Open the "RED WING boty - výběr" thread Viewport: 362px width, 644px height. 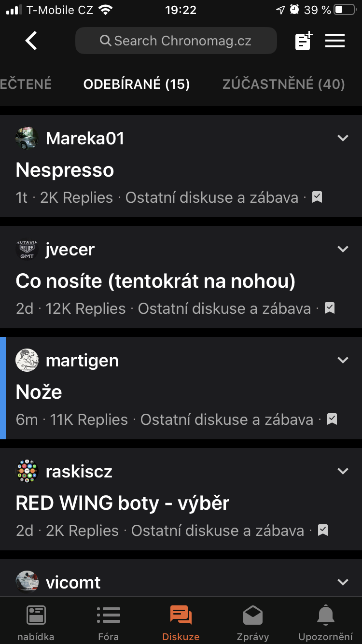coord(123,503)
